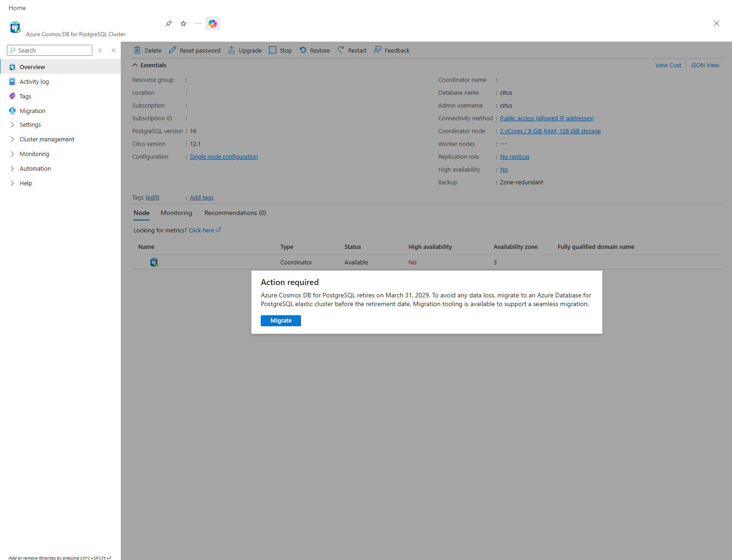
Task: Collapse the sidebar menu chevrons
Action: pyautogui.click(x=113, y=50)
